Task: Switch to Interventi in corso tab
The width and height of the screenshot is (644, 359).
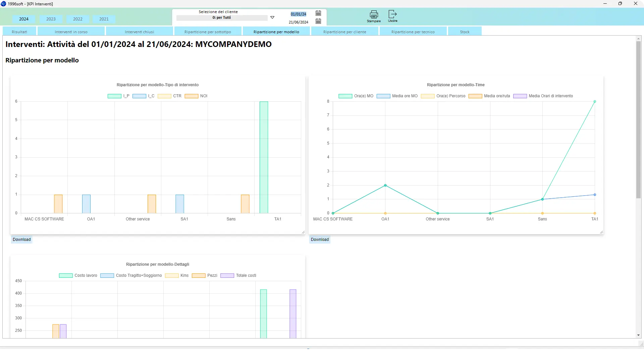Action: 71,32
